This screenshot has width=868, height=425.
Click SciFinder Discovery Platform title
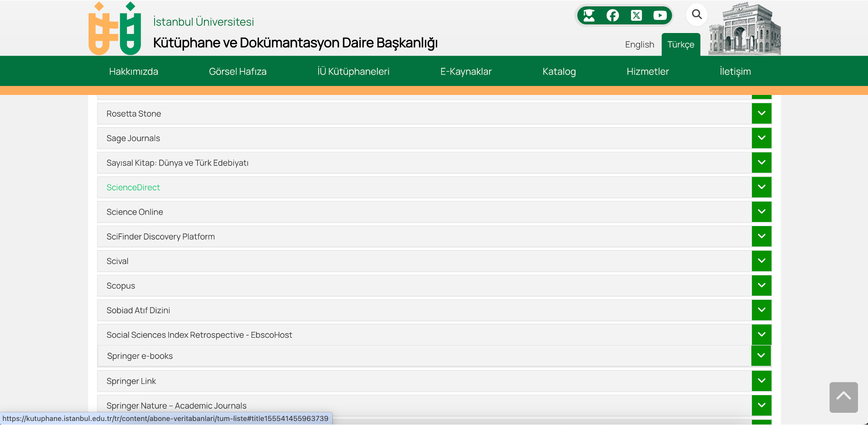pos(160,236)
